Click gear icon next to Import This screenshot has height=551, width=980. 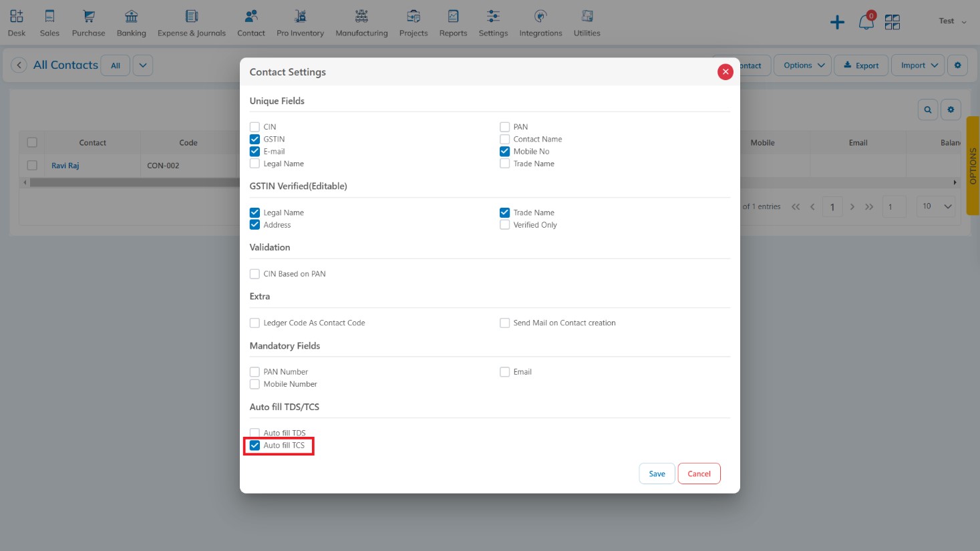pos(957,65)
